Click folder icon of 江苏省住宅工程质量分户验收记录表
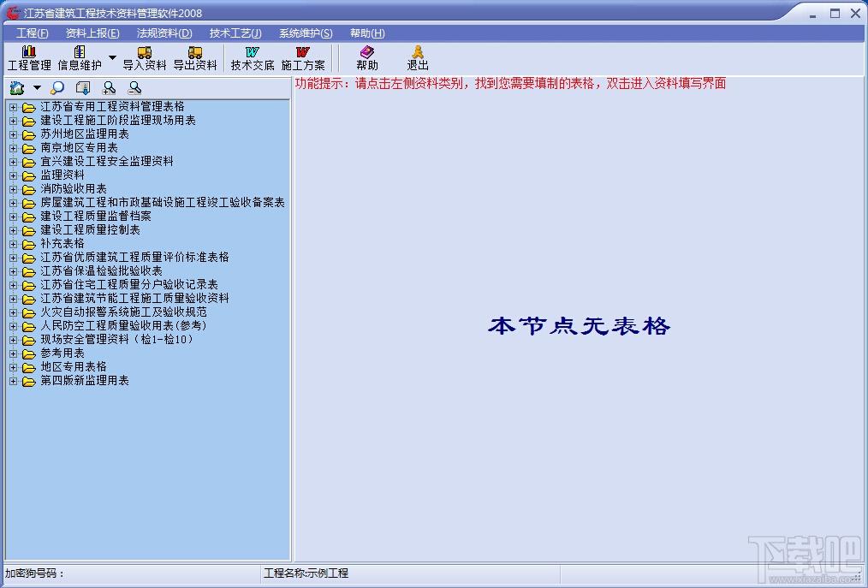The height and width of the screenshot is (588, 868). [x=29, y=285]
